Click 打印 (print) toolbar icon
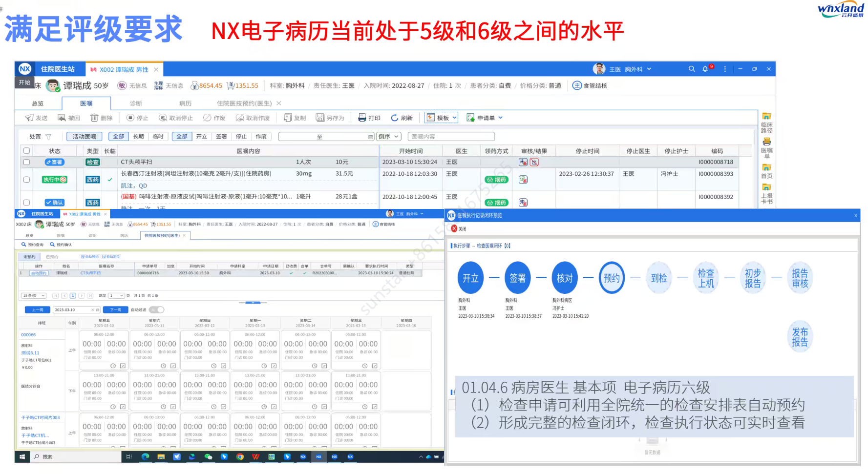 [362, 118]
